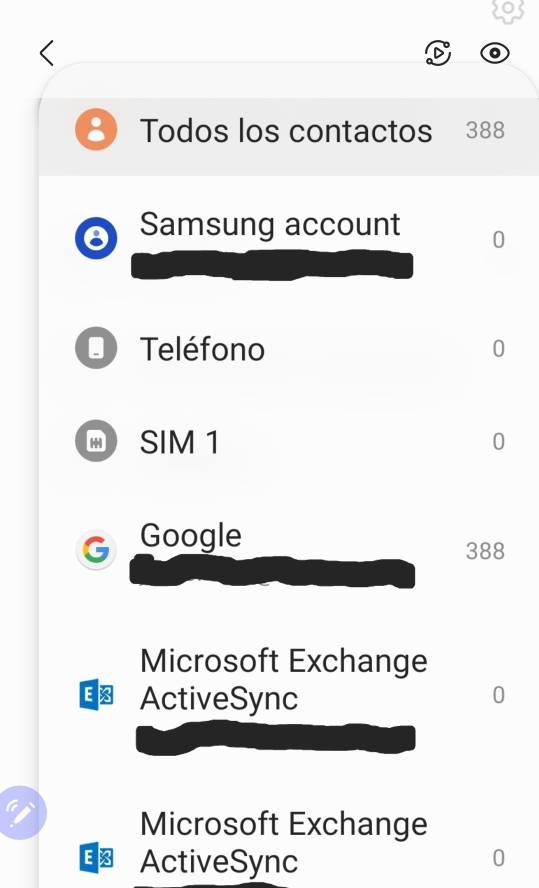Select Teléfono as contact source
The image size is (539, 888).
tap(289, 348)
